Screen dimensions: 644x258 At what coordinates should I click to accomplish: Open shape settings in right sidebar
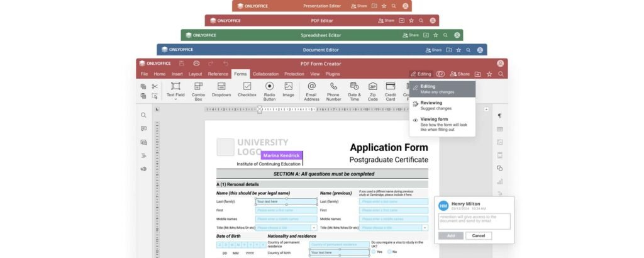click(x=499, y=169)
